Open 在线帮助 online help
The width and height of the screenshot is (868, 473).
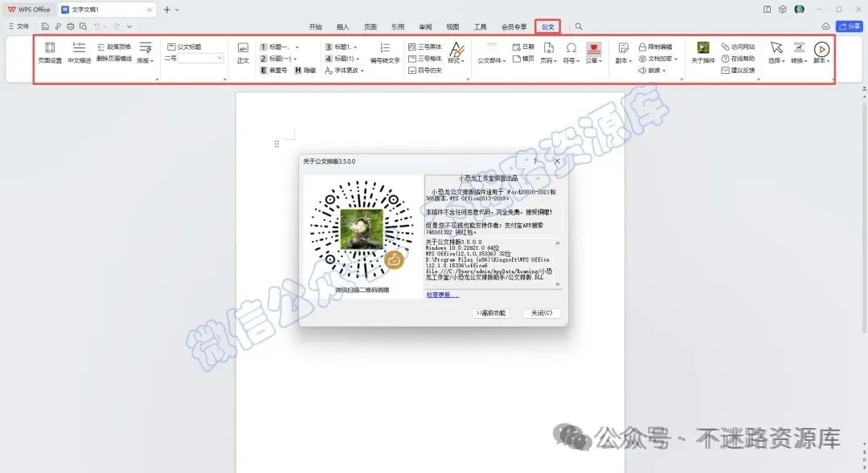(738, 59)
